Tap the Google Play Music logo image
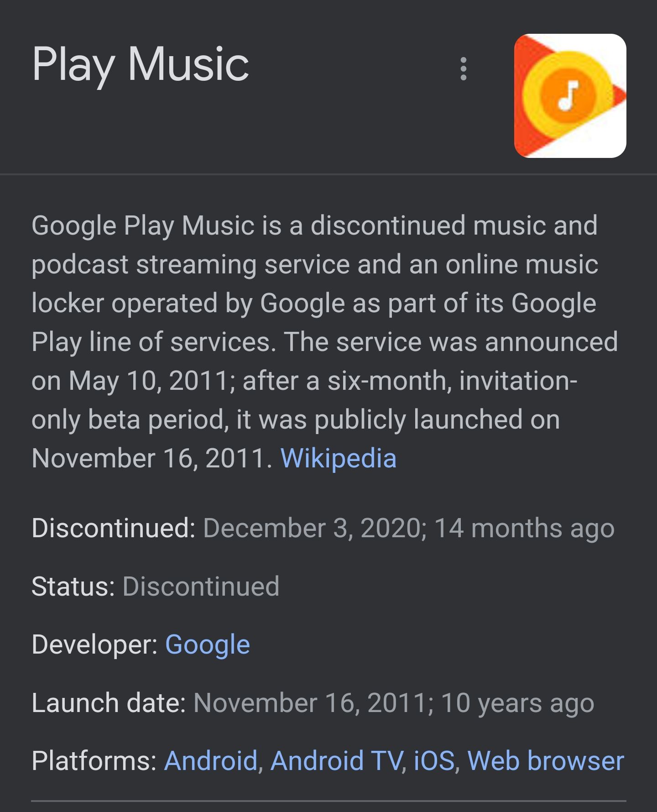 (x=570, y=96)
